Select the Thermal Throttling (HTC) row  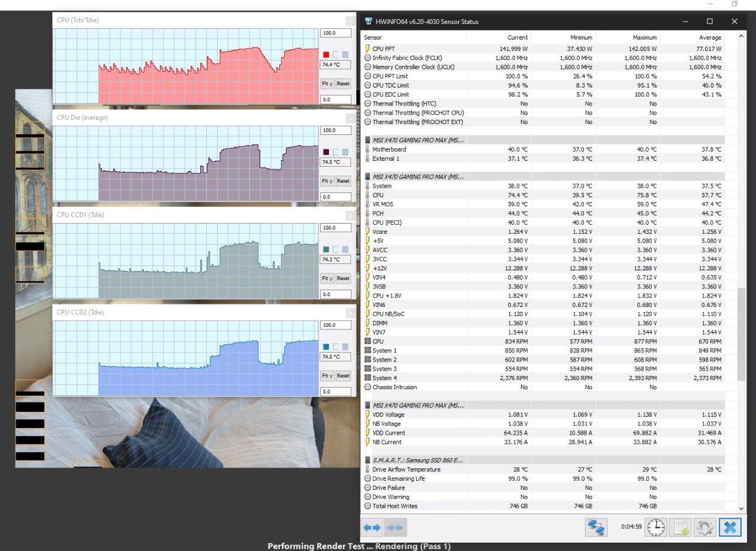coord(543,104)
